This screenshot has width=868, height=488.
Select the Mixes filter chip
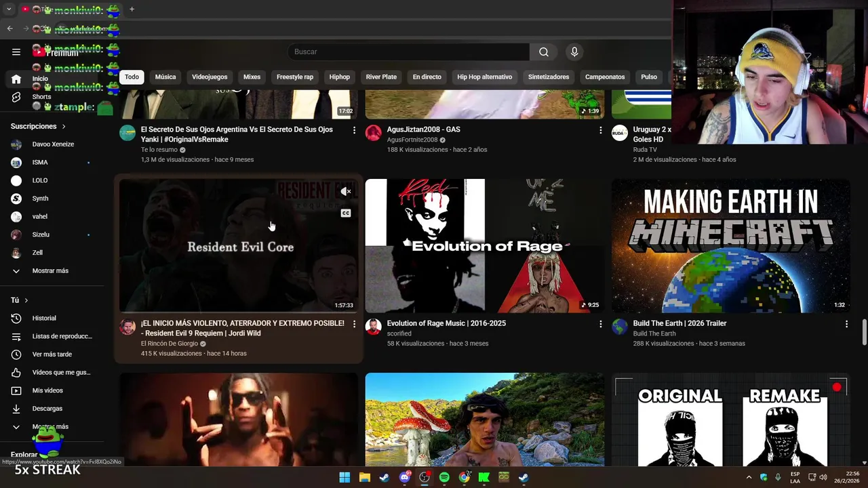point(252,77)
